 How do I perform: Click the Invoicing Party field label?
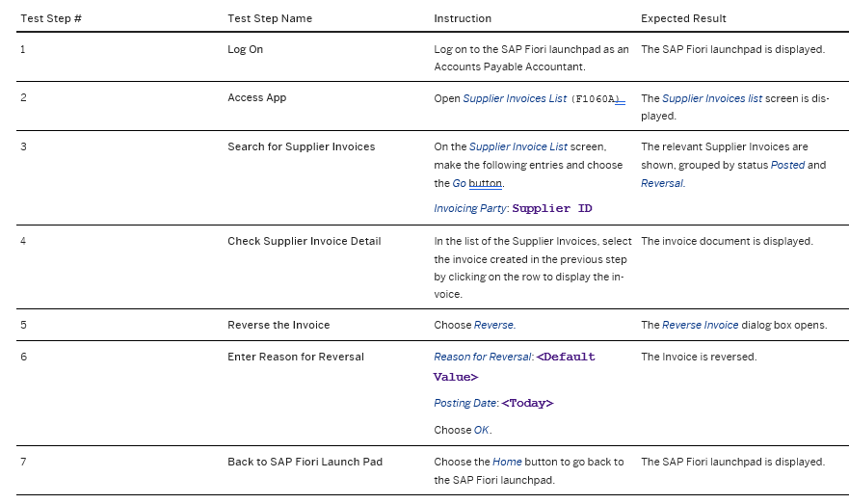coord(470,208)
